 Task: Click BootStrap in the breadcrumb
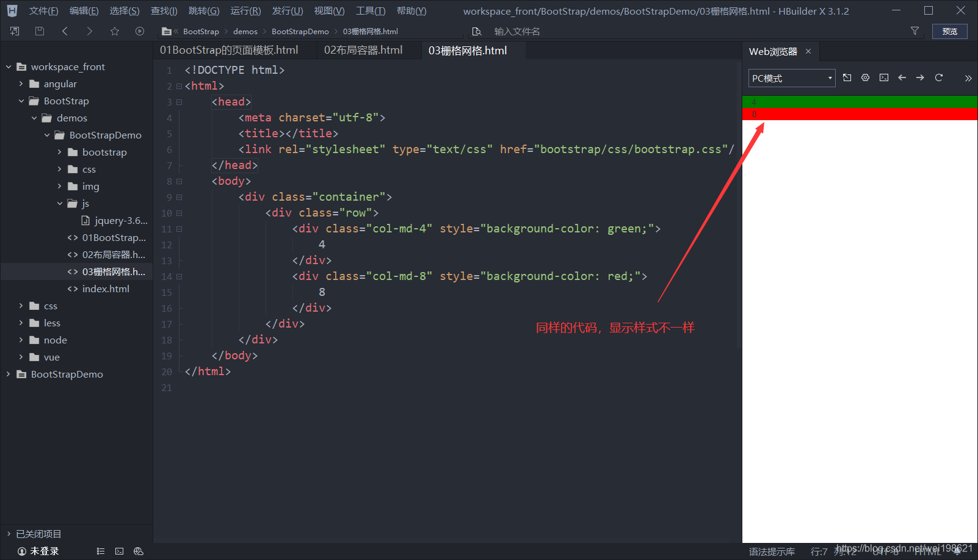[x=201, y=31]
